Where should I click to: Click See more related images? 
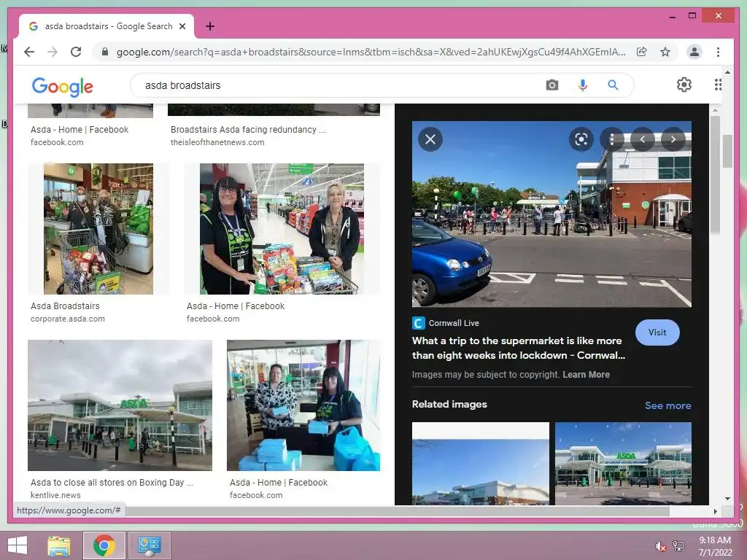tap(668, 405)
